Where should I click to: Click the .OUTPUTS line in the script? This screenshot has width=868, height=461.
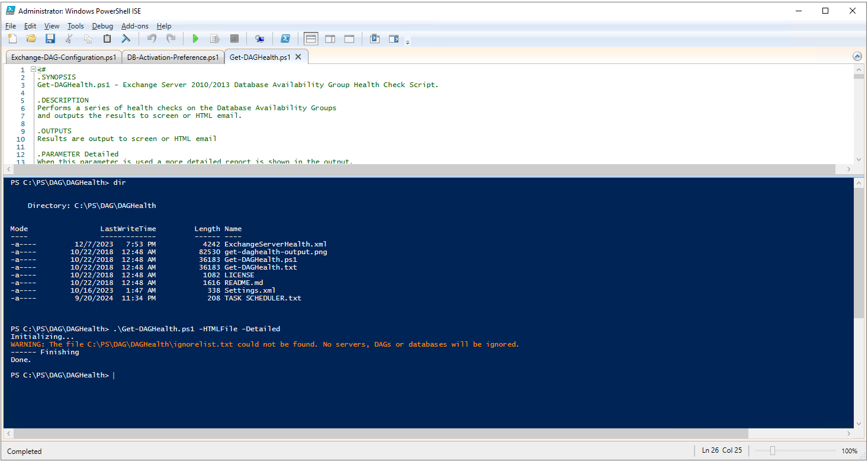tap(54, 131)
